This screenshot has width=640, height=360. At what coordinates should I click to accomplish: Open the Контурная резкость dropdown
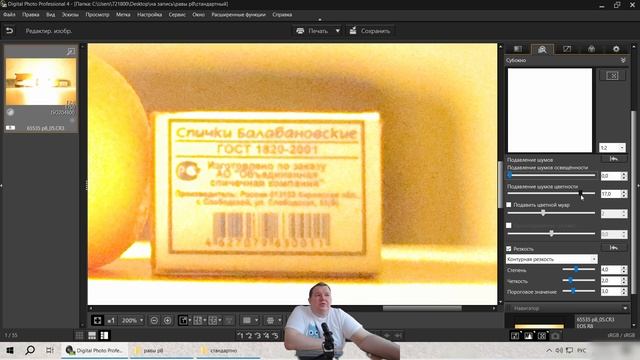coord(551,259)
